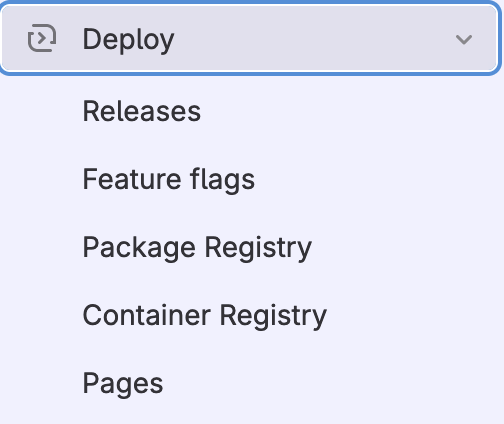The width and height of the screenshot is (504, 424).
Task: Navigate to Pages
Action: (x=123, y=384)
